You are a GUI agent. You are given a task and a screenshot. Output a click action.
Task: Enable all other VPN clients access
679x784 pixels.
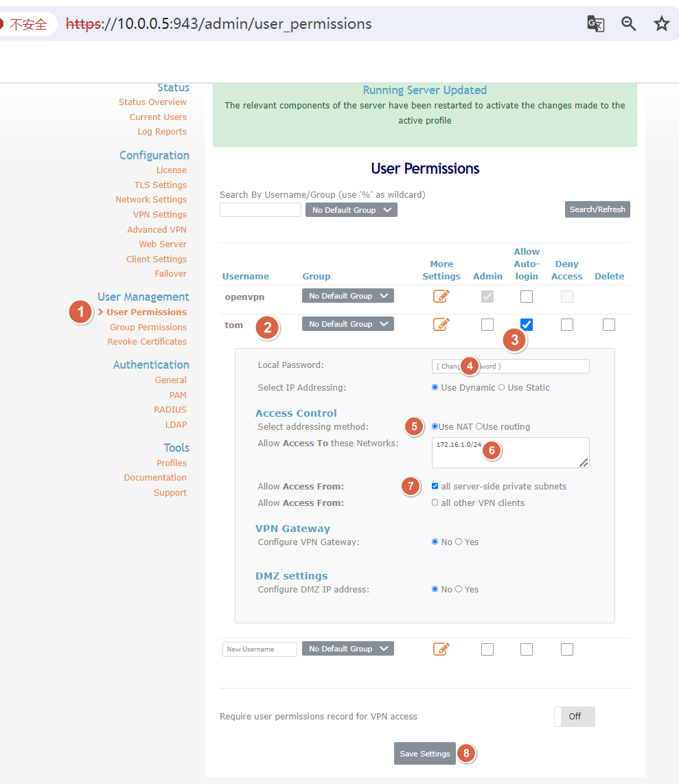435,503
